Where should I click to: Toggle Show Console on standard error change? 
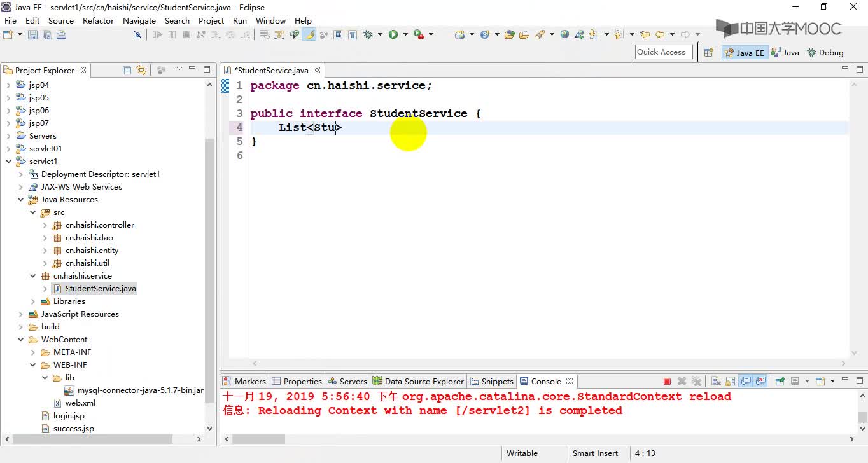[x=760, y=381]
